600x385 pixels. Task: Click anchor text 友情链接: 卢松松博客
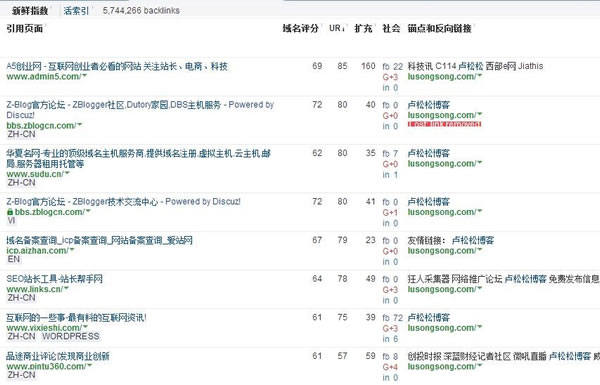pyautogui.click(x=451, y=240)
